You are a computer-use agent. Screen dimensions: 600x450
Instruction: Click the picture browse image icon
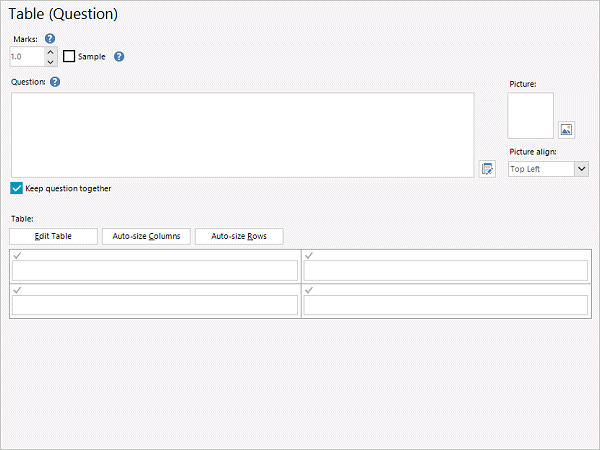566,129
